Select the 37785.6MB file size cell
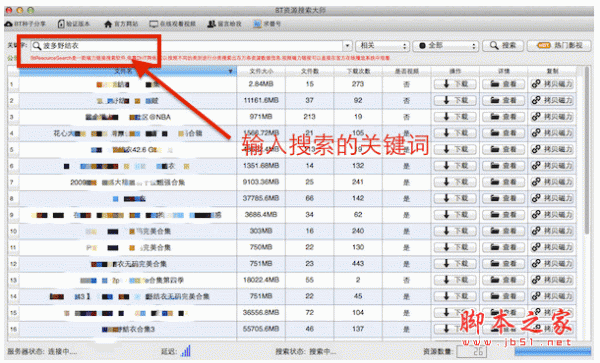Viewport: 600px width, 363px height. pyautogui.click(x=261, y=199)
